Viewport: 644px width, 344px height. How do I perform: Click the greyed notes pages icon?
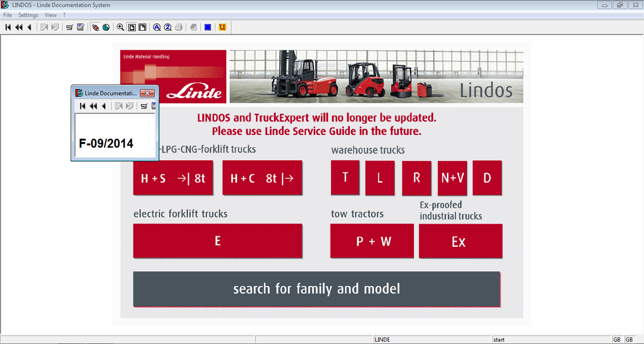pos(193,27)
